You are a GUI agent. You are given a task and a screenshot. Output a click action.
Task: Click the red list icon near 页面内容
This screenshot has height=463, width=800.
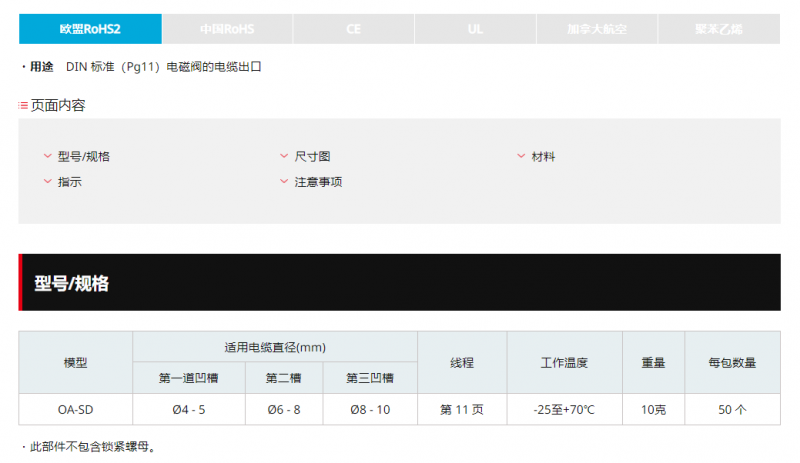(23, 105)
